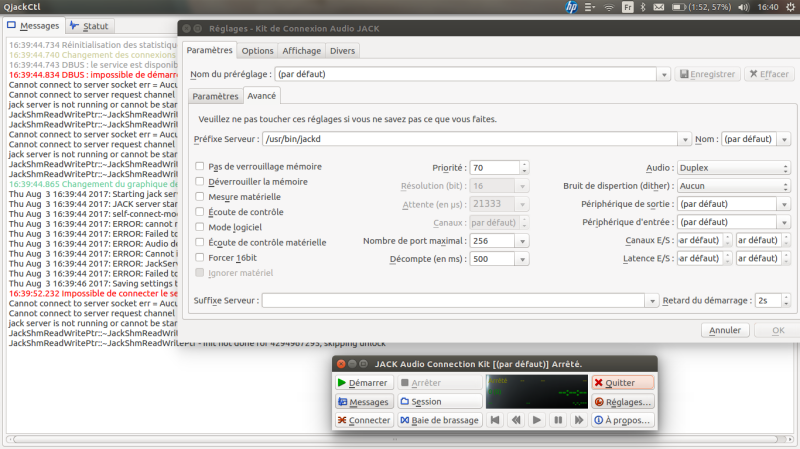Enable Pas de verrouillage mémoire checkbox
The image size is (800, 449).
(x=199, y=166)
